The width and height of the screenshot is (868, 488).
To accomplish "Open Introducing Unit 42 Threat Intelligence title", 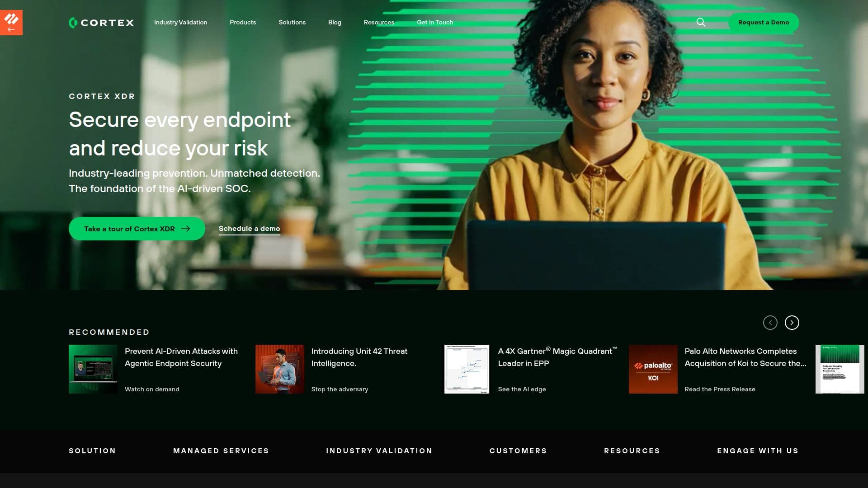I will pos(359,357).
